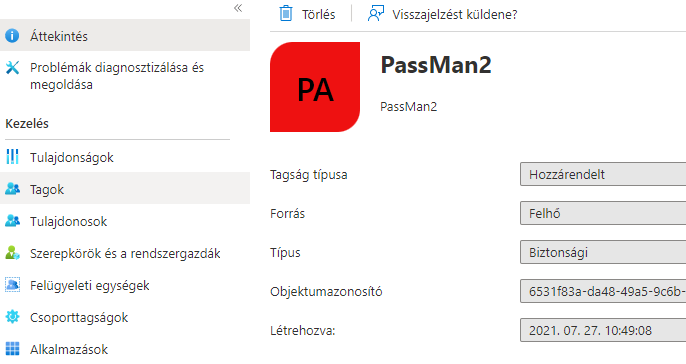Screen dimensions: 686x364
Task: Click the trash can Törlés icon
Action: [x=286, y=14]
